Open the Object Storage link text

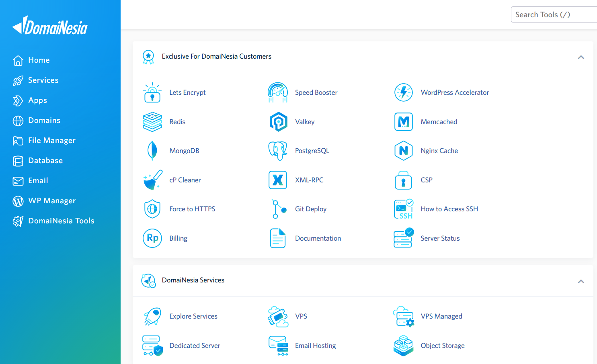point(443,346)
